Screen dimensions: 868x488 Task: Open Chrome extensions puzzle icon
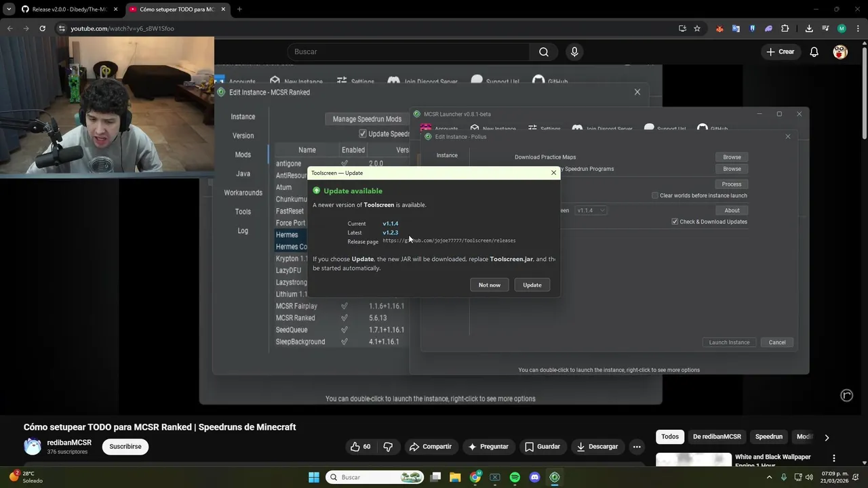coord(785,28)
